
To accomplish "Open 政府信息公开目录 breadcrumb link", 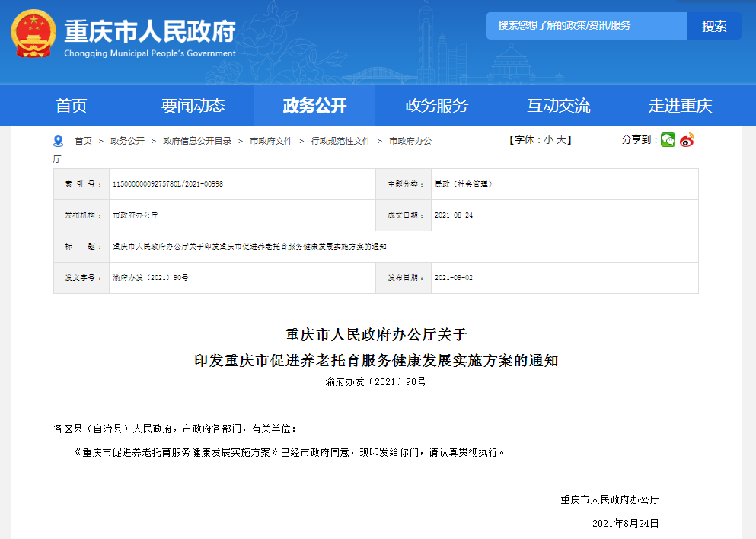I will point(196,141).
